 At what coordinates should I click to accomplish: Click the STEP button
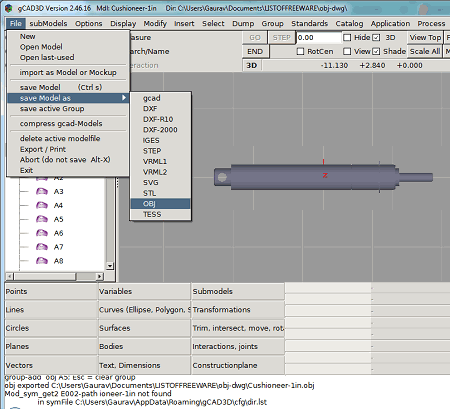[x=282, y=37]
